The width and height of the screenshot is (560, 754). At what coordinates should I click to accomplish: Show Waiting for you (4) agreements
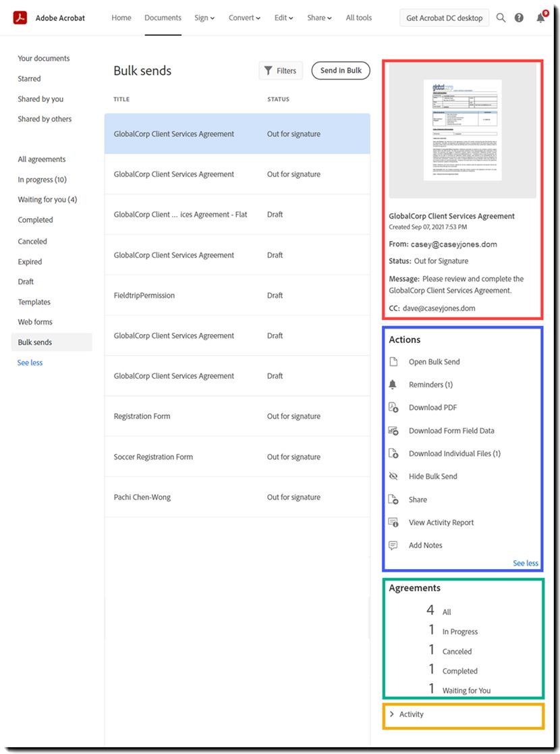click(47, 199)
